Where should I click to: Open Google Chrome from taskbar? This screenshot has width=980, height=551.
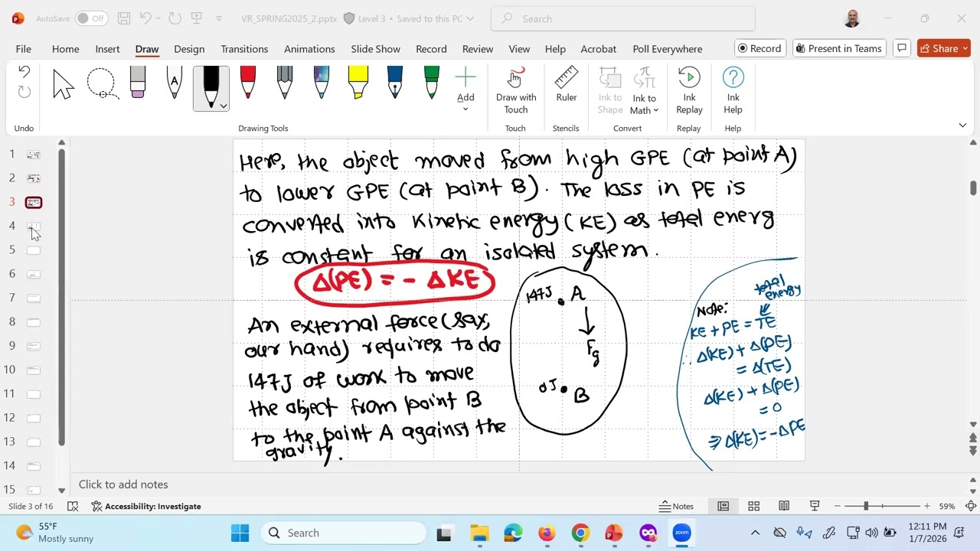click(x=580, y=533)
